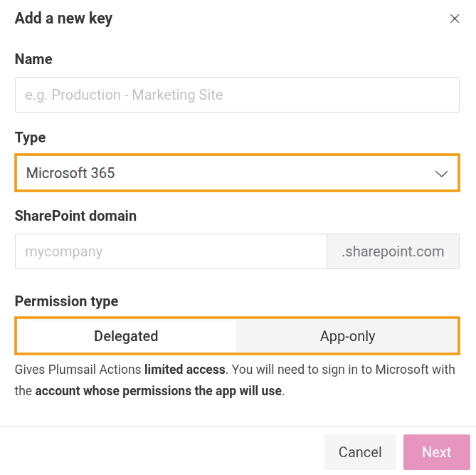
Task: Click the Name input field
Action: (237, 95)
